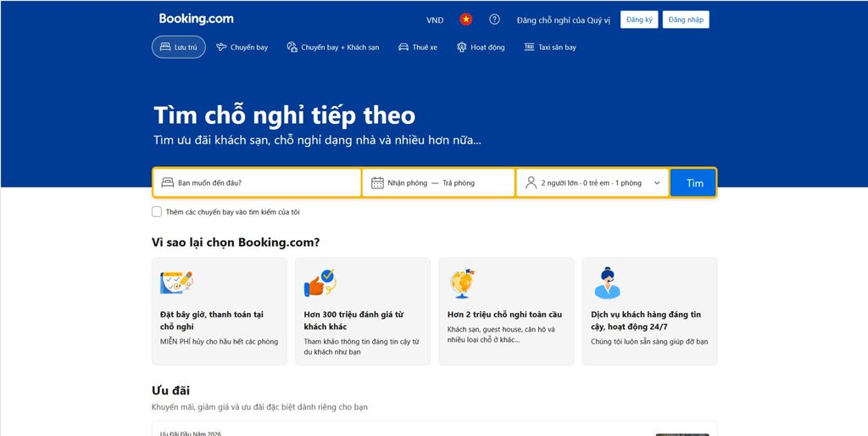Expand the guests and rooms dropdown chevron

pos(657,182)
